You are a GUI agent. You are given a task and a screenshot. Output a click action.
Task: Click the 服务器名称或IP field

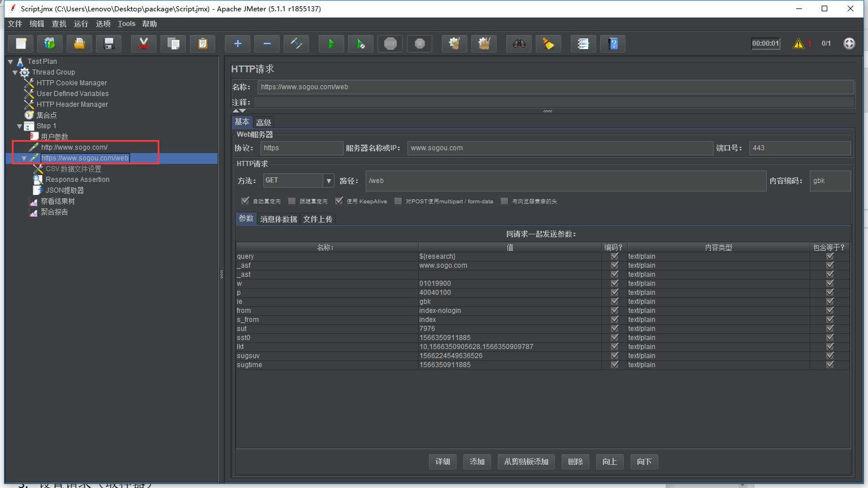(560, 148)
